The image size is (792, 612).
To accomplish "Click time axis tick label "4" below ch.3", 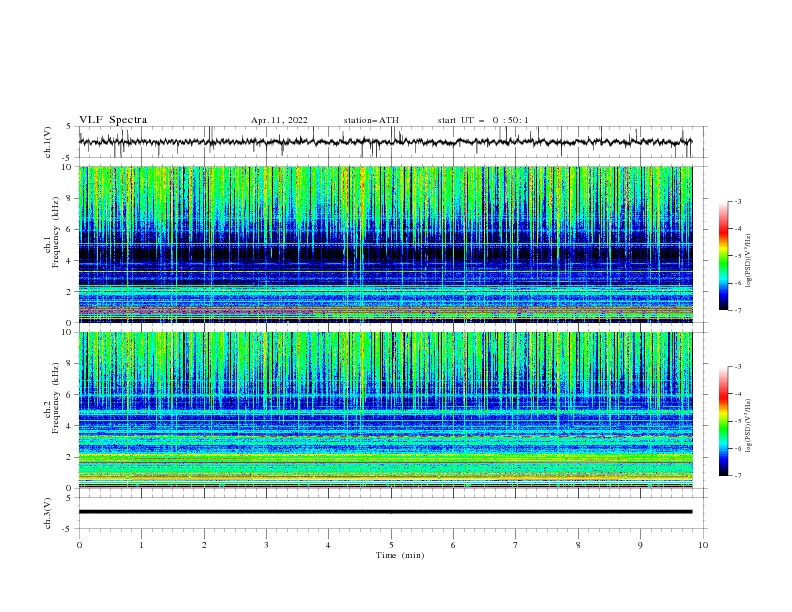I will click(329, 545).
